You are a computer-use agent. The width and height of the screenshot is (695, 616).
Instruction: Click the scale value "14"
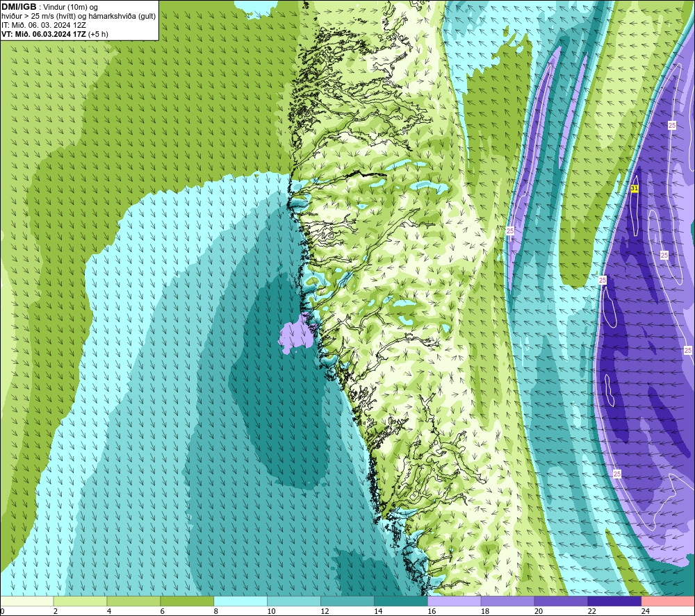point(378,611)
